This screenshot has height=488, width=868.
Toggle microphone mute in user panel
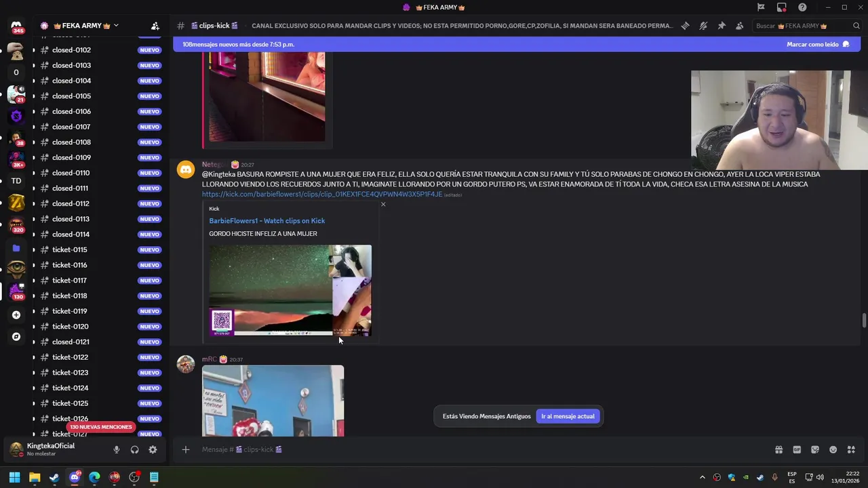click(116, 449)
